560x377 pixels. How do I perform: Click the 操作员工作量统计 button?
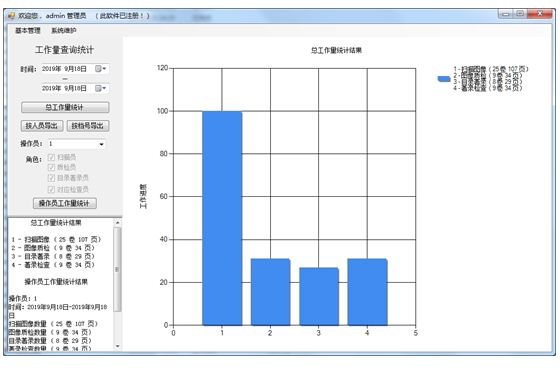[65, 203]
